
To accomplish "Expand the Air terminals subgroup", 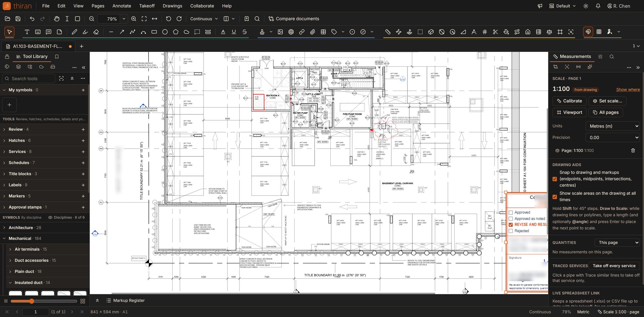I will tap(10, 249).
